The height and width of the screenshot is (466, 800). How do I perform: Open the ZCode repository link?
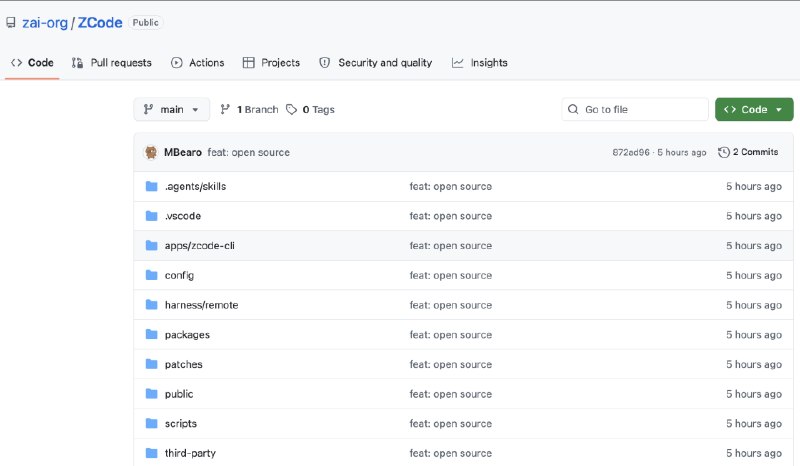[x=100, y=23]
